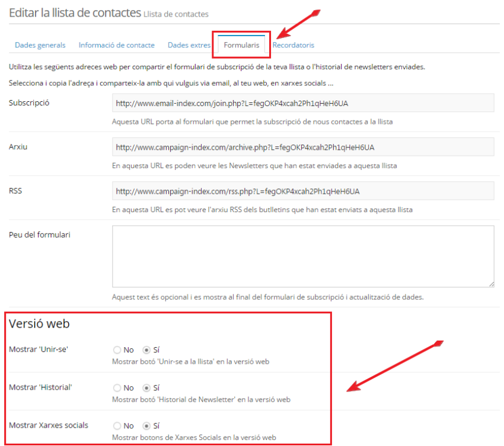
Task: Click the "Mostrar 'Unir-se'" label
Action: 39,349
